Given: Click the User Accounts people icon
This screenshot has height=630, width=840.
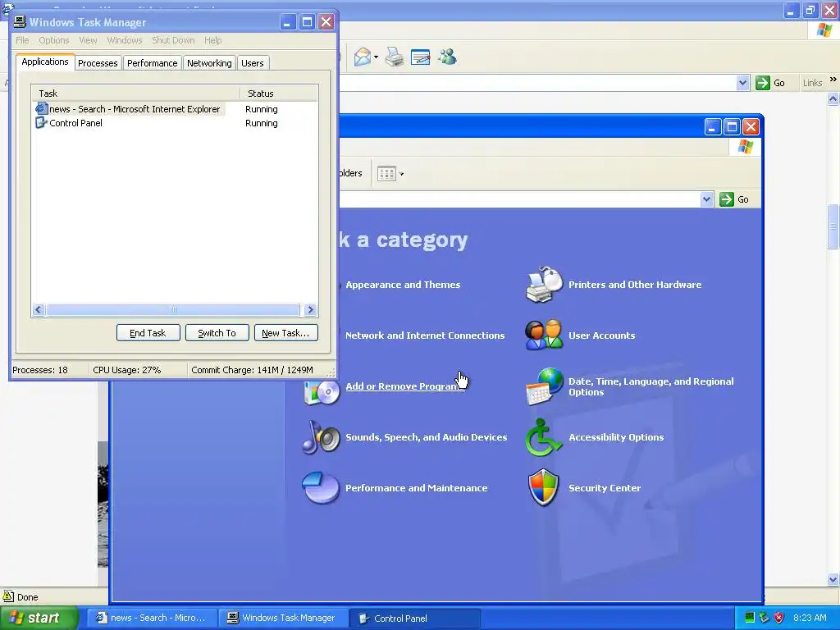Looking at the screenshot, I should [544, 336].
